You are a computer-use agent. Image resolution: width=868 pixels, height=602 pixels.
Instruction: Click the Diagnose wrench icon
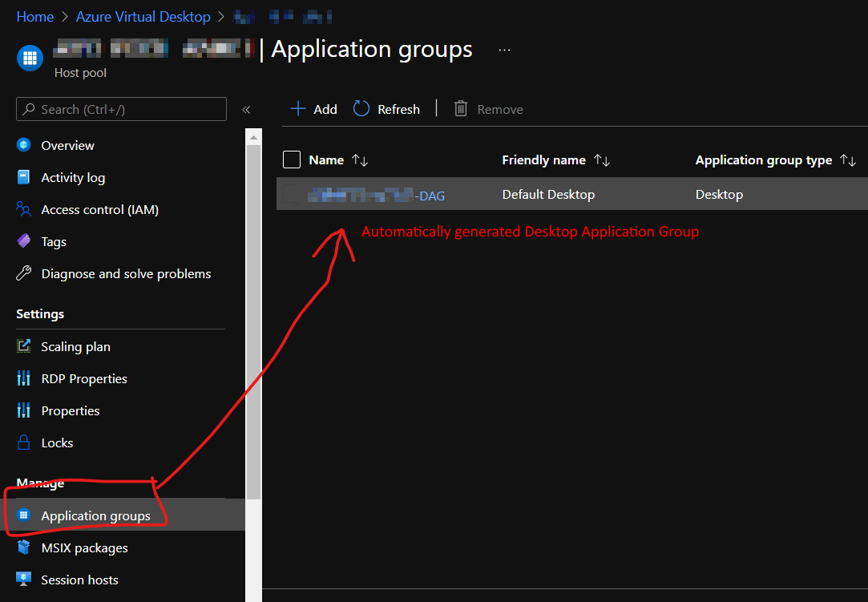click(24, 273)
